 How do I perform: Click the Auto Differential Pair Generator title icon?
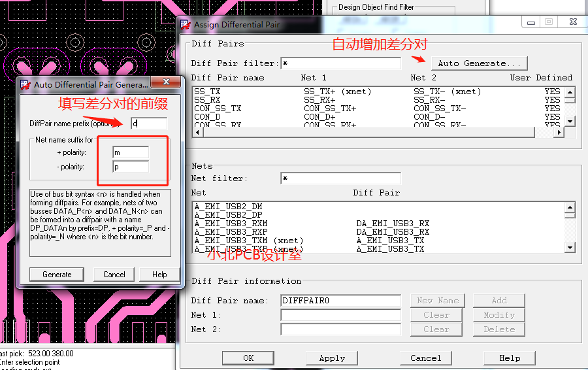coord(25,85)
